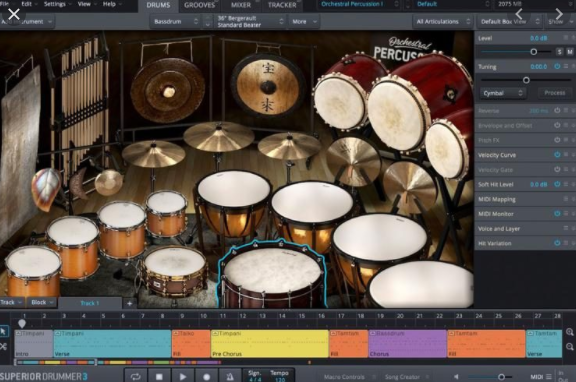Open the Track dropdown menu
The height and width of the screenshot is (382, 576).
pyautogui.click(x=12, y=303)
